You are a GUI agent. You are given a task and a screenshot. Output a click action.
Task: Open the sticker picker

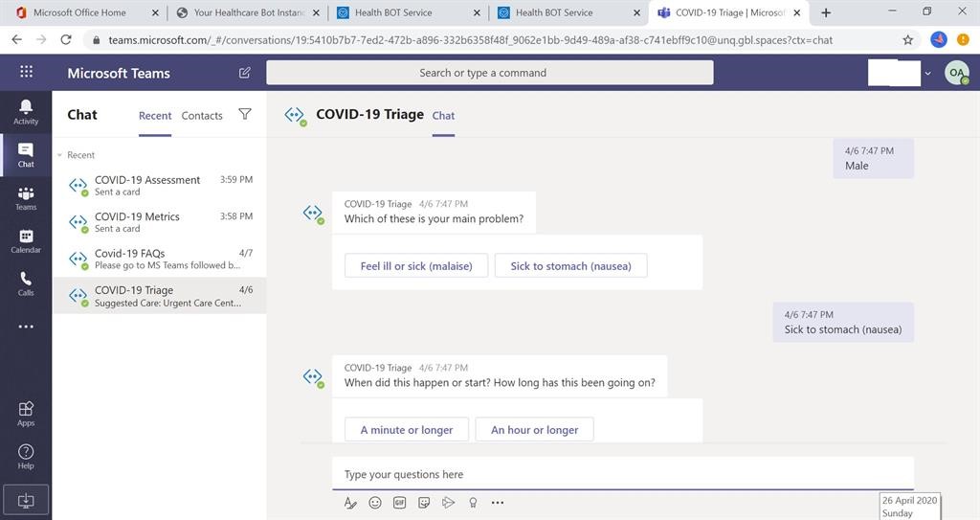tap(424, 503)
